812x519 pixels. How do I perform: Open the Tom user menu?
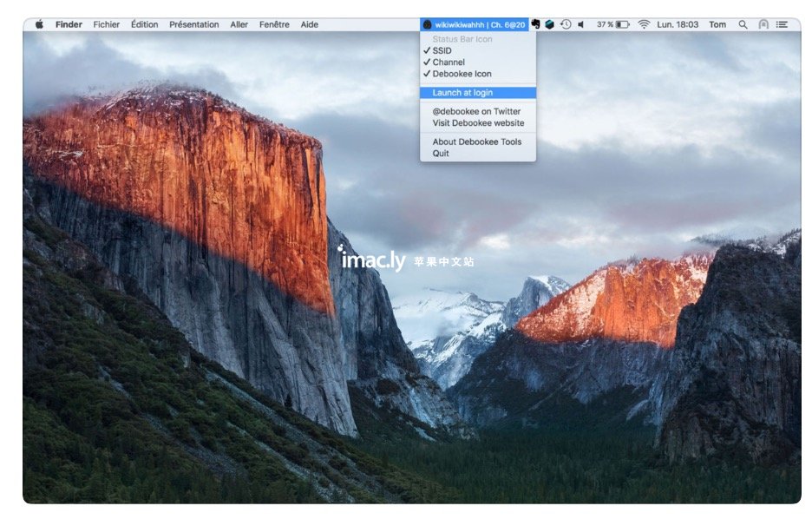coord(717,24)
